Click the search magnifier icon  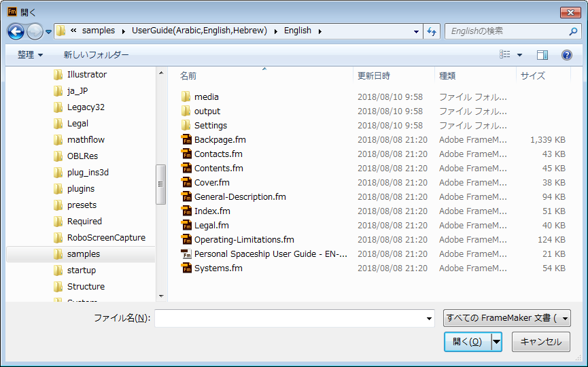573,31
